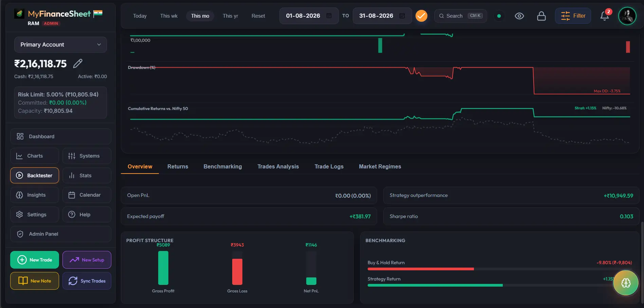The image size is (644, 308).
Task: Click Sync Trades button
Action: pos(87,281)
